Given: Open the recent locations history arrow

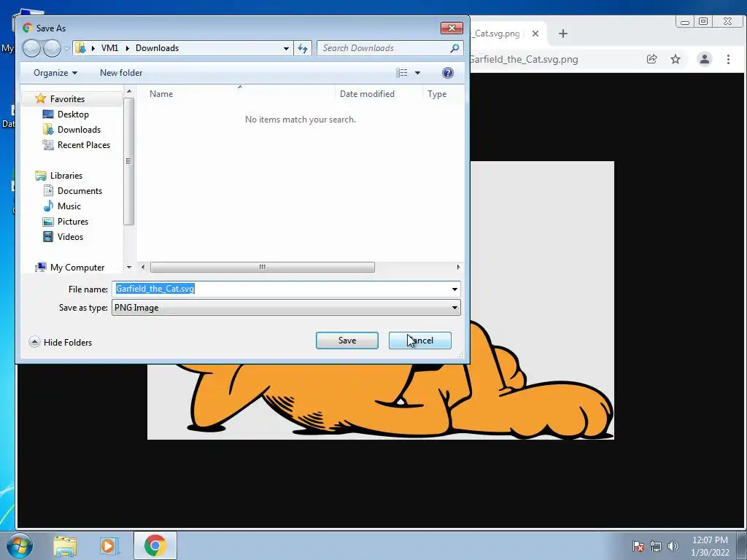Looking at the screenshot, I should 66,49.
